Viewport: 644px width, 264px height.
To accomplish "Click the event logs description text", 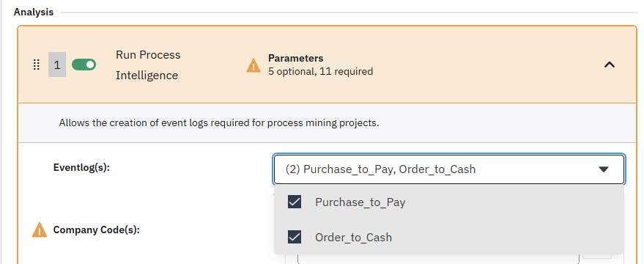I will [x=219, y=123].
